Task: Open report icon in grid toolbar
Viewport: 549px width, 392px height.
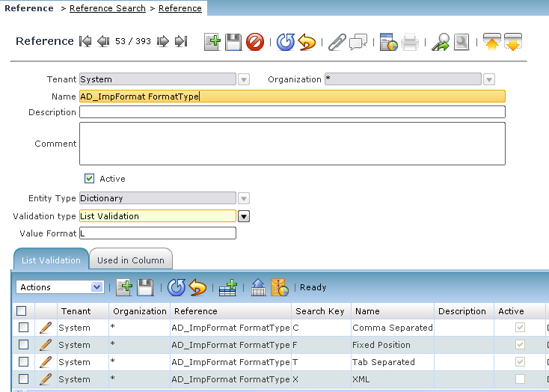Action: [x=280, y=287]
